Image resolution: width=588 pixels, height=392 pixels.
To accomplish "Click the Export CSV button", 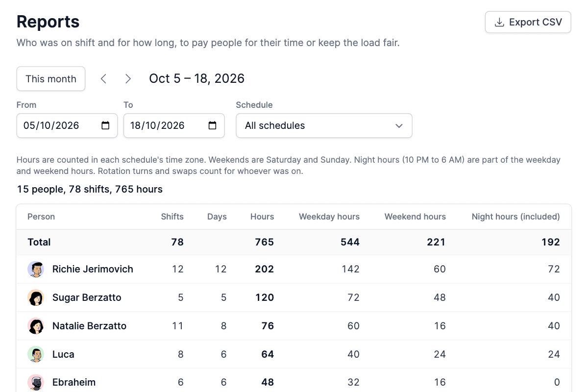I will click(528, 23).
